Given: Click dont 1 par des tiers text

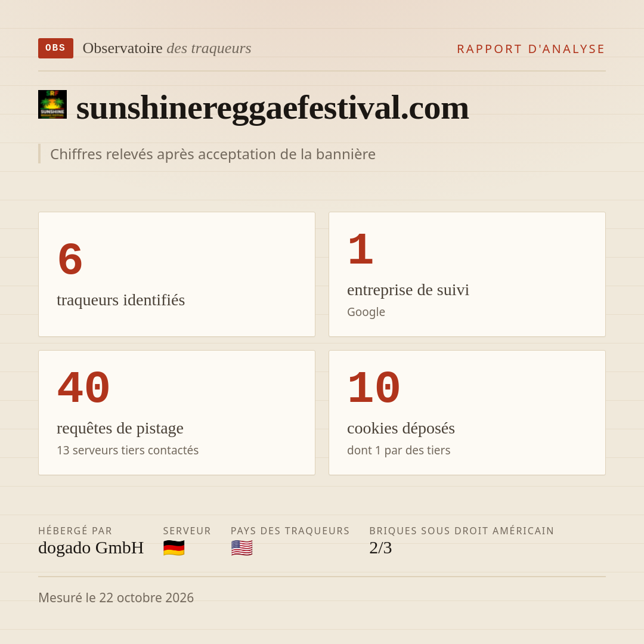Looking at the screenshot, I should tap(399, 450).
